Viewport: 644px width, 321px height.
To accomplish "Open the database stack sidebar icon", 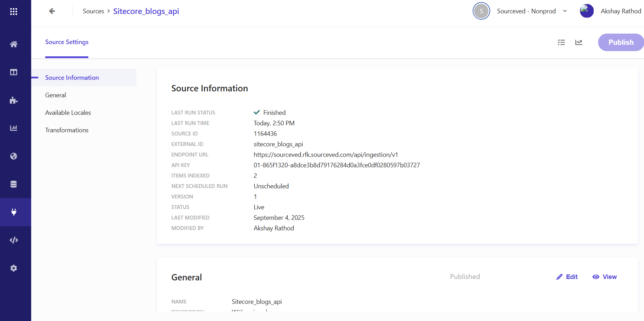I will [14, 184].
